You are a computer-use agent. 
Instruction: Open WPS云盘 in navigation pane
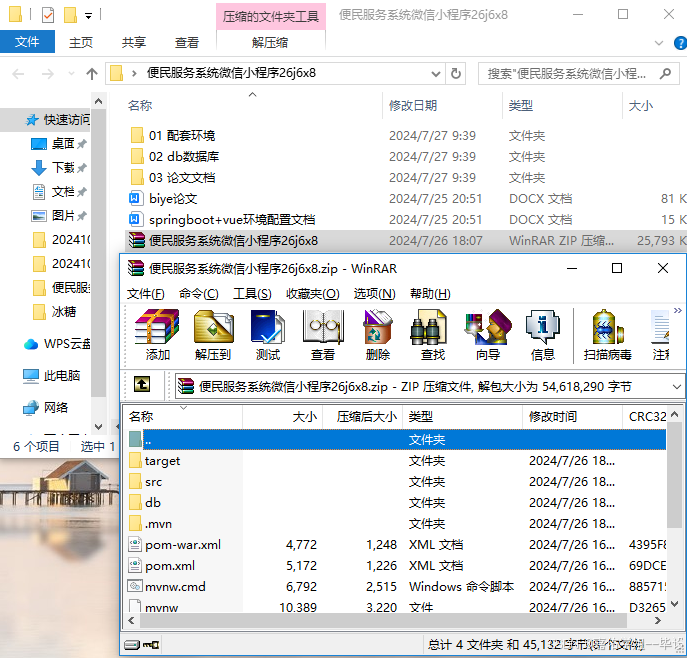point(57,344)
